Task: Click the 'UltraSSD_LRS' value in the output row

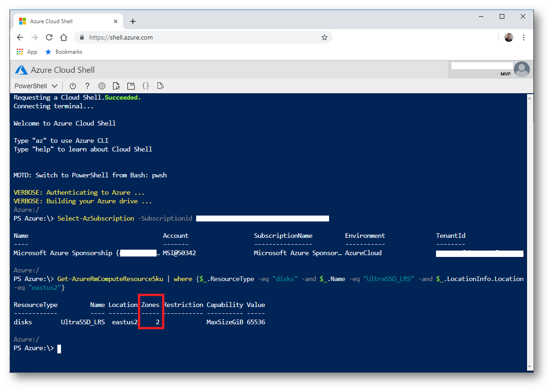Action: (83, 322)
